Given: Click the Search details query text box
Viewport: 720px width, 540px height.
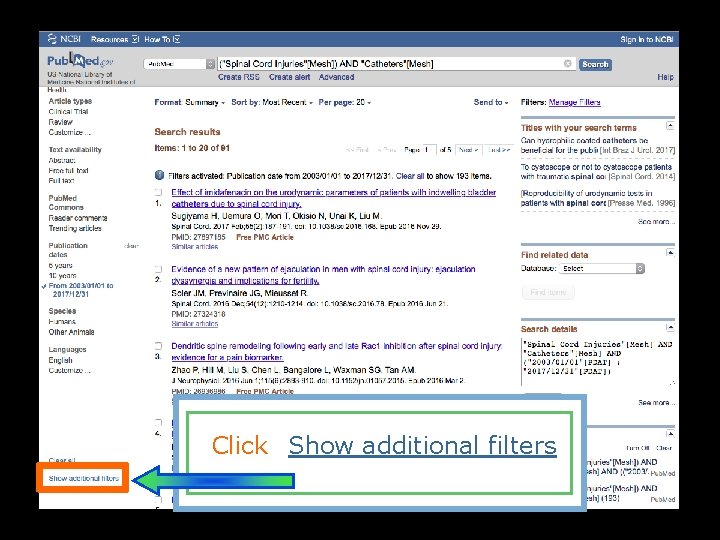Looking at the screenshot, I should click(597, 362).
